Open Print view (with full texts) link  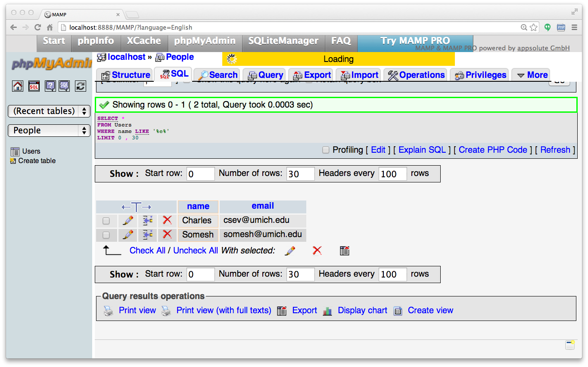[224, 311]
